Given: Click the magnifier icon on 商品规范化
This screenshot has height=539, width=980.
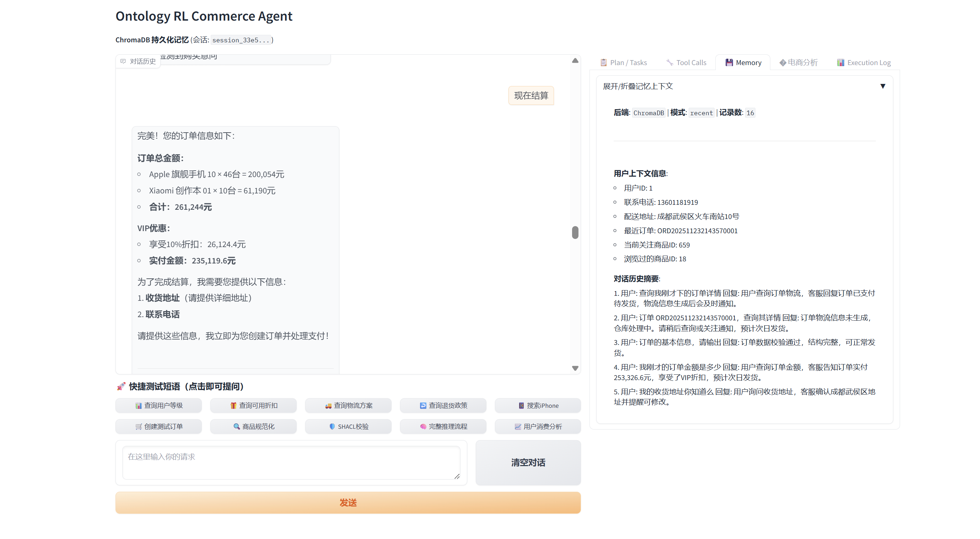Looking at the screenshot, I should (x=237, y=427).
